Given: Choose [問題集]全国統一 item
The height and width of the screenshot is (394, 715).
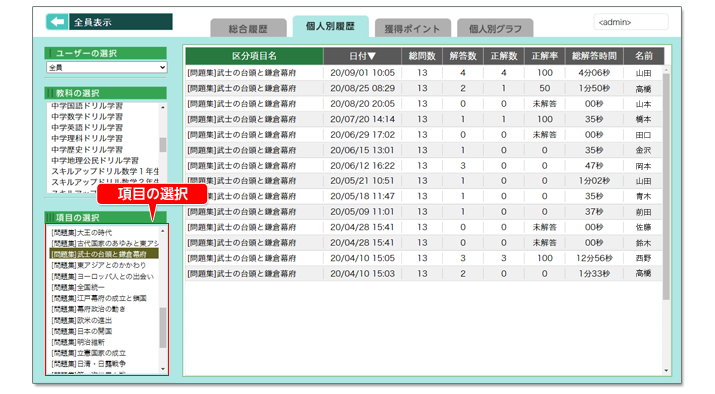Looking at the screenshot, I should tap(78, 287).
